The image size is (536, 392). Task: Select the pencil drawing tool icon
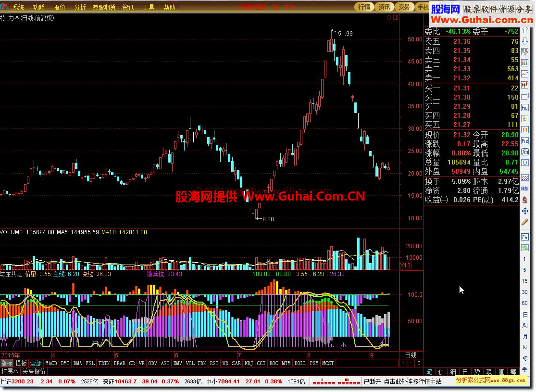pos(525,222)
